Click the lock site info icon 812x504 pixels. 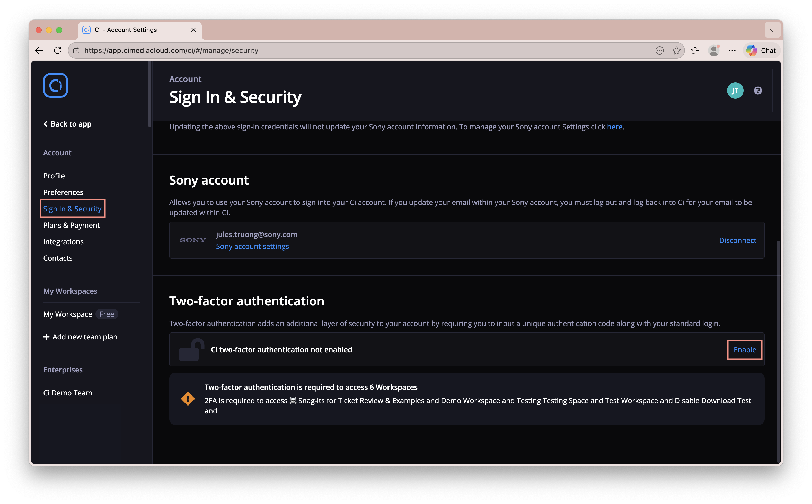coord(76,50)
